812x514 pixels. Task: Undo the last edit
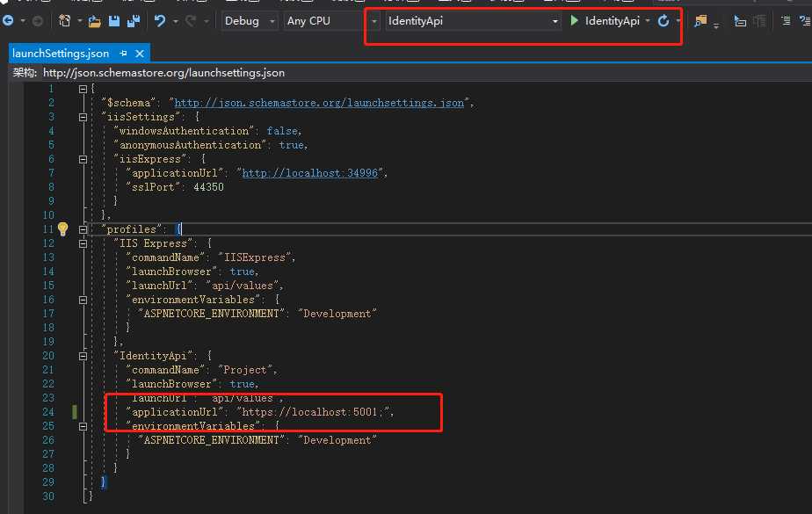point(160,21)
